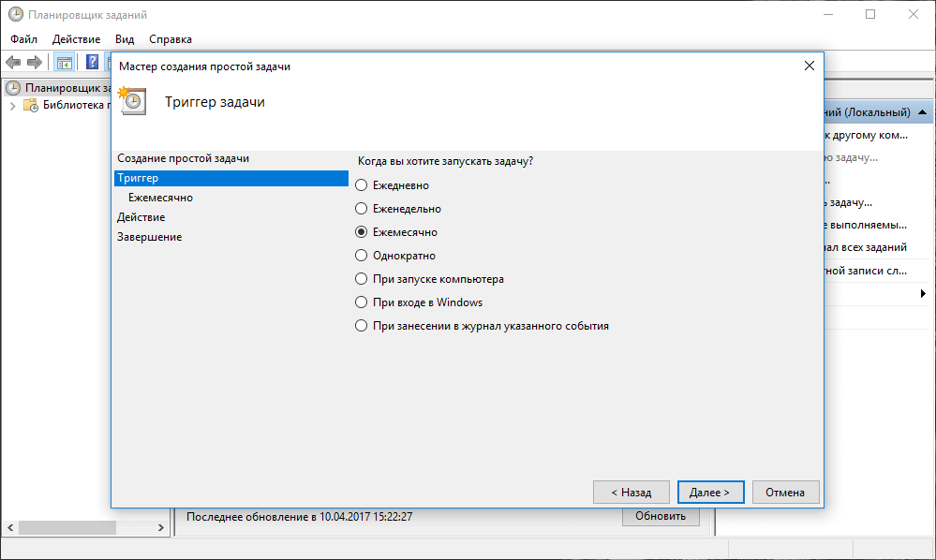936x560 pixels.
Task: Select the Ежедневно radio option
Action: pos(362,185)
